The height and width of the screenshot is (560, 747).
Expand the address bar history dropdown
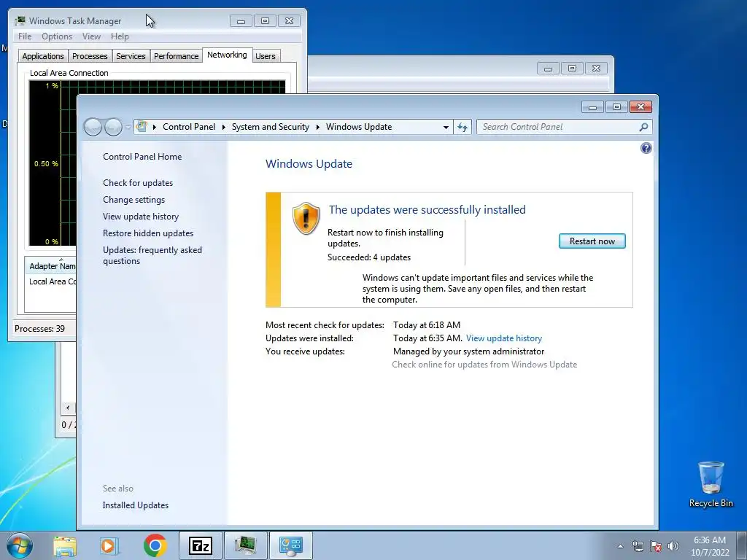pyautogui.click(x=446, y=127)
